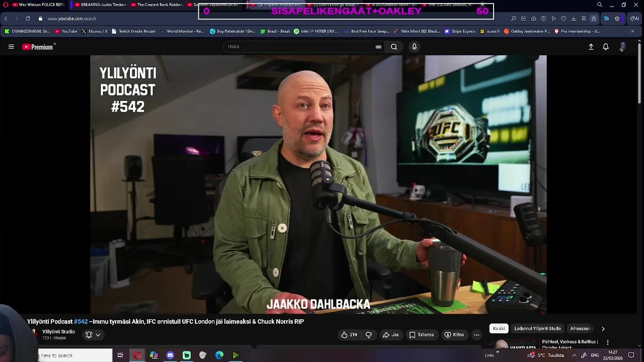
Task: Select the Aiheeseen filter chip
Action: point(580,329)
